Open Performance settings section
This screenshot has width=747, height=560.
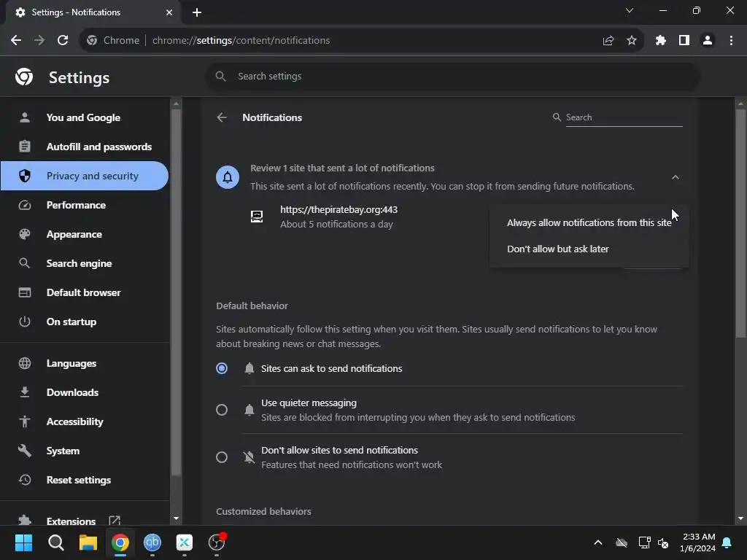(85, 205)
